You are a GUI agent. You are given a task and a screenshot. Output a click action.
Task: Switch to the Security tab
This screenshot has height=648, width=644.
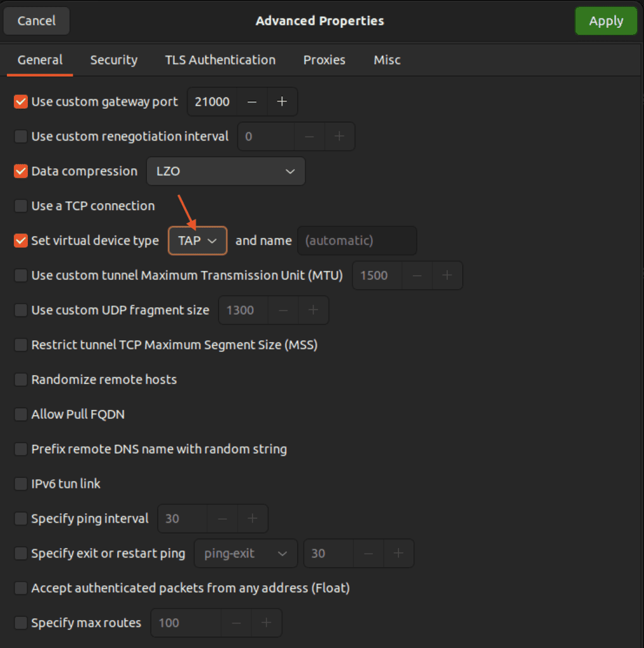[113, 60]
